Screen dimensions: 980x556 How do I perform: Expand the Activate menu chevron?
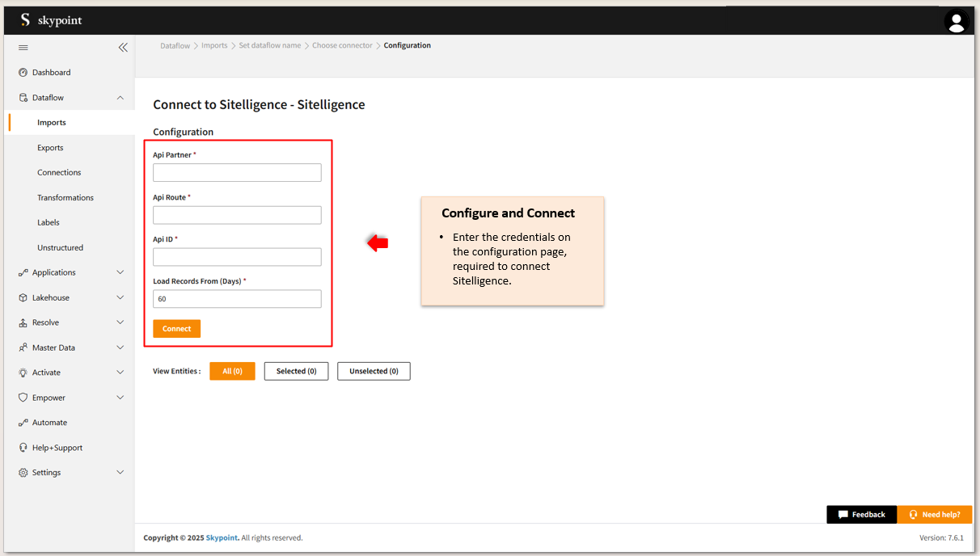coord(120,373)
